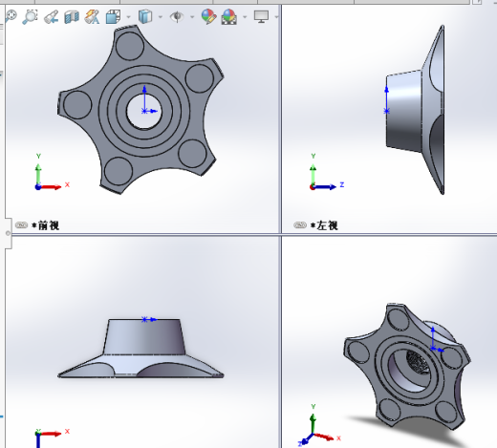The width and height of the screenshot is (497, 448).
Task: Click the bottom-left viewport's X axis triad
Action: 52,437
